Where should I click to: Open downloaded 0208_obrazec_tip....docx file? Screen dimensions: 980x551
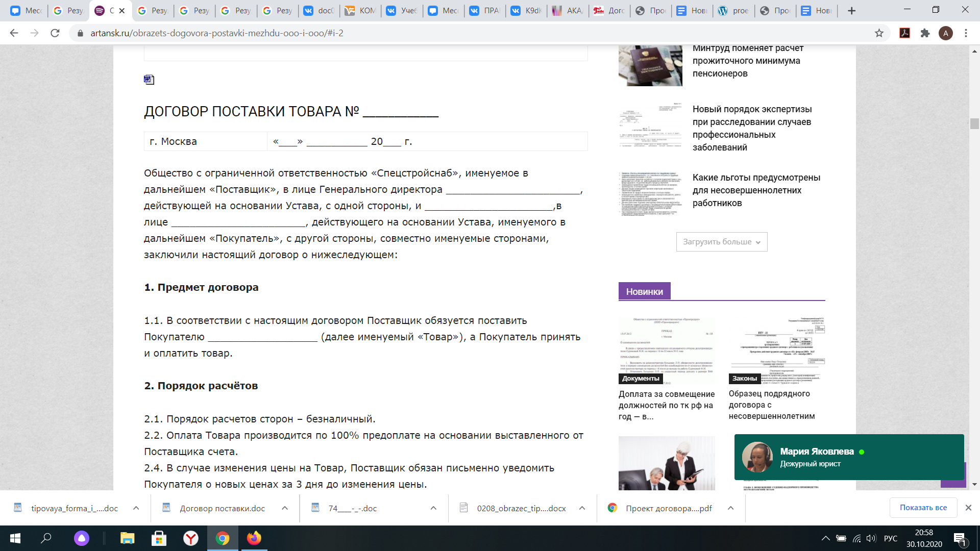click(x=513, y=508)
